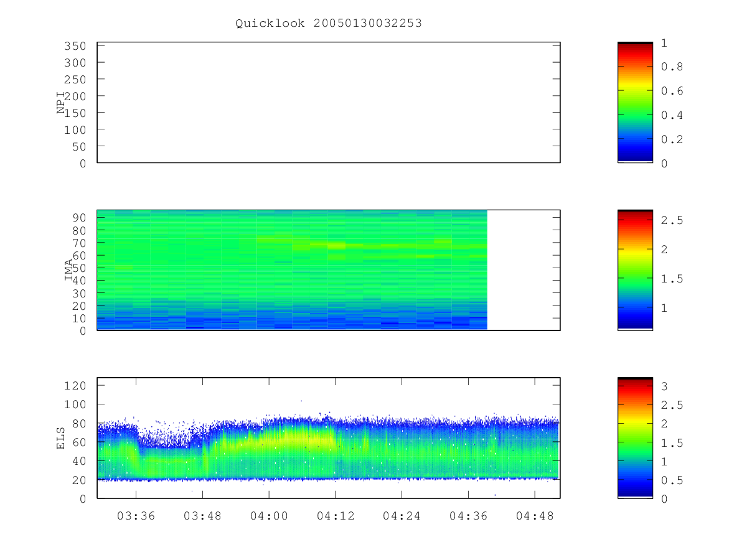747x560 pixels.
Task: Click the 04:24 time tick label
Action: [x=402, y=516]
